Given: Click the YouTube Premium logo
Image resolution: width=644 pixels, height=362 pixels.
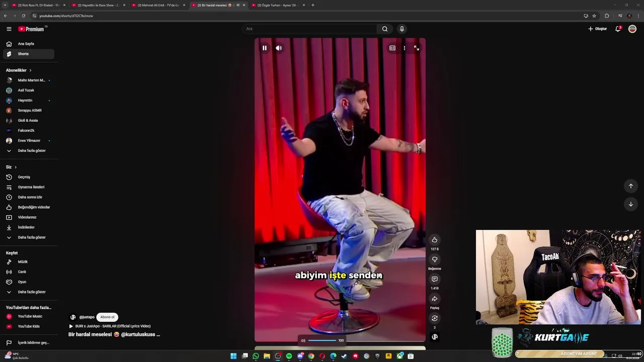Looking at the screenshot, I should point(32,29).
